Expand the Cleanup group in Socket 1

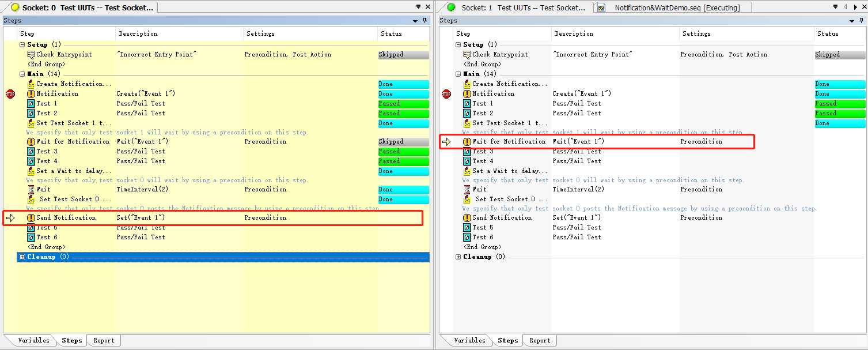tap(458, 257)
